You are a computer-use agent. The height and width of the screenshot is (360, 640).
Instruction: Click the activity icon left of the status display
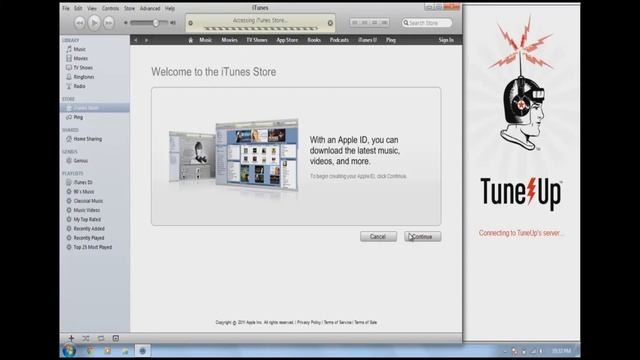tap(190, 23)
